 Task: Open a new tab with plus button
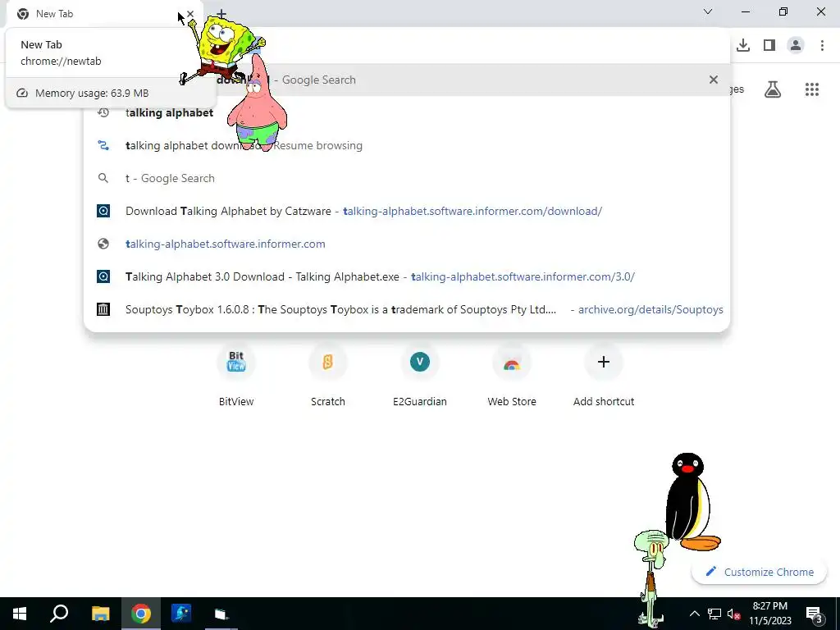click(221, 13)
